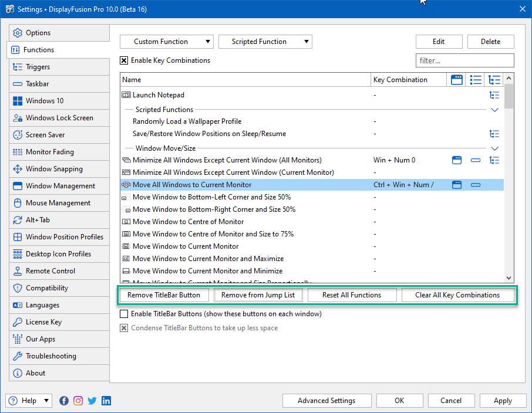Select Window Snapping in sidebar
532x413 pixels.
click(59, 169)
